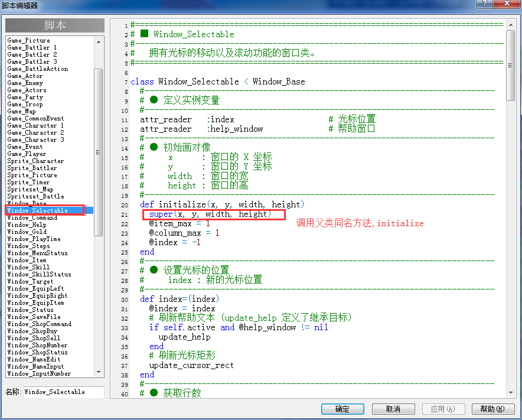522x420 pixels.
Task: Click the 确定 confirm button
Action: pos(342,409)
